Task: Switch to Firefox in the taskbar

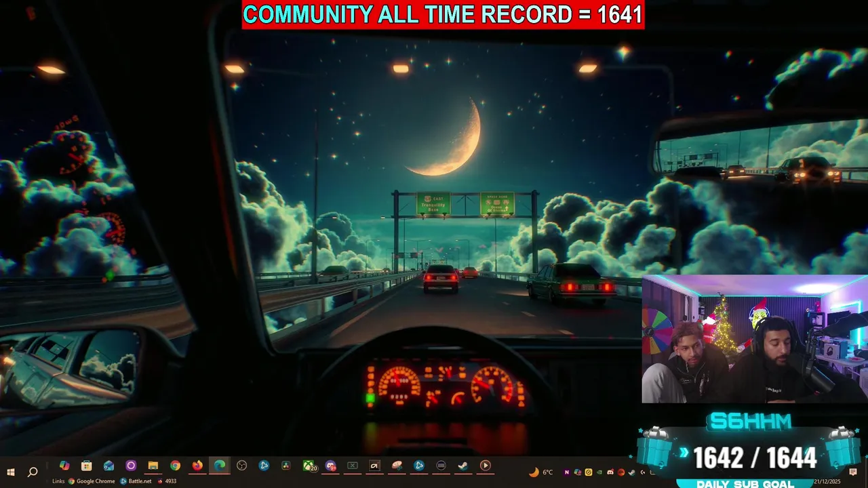Action: [197, 466]
